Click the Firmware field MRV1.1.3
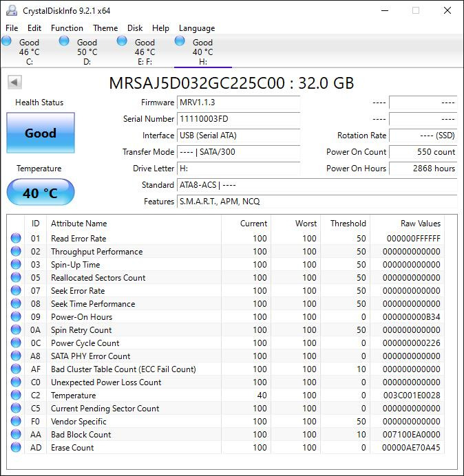This screenshot has width=464, height=476. coord(238,102)
